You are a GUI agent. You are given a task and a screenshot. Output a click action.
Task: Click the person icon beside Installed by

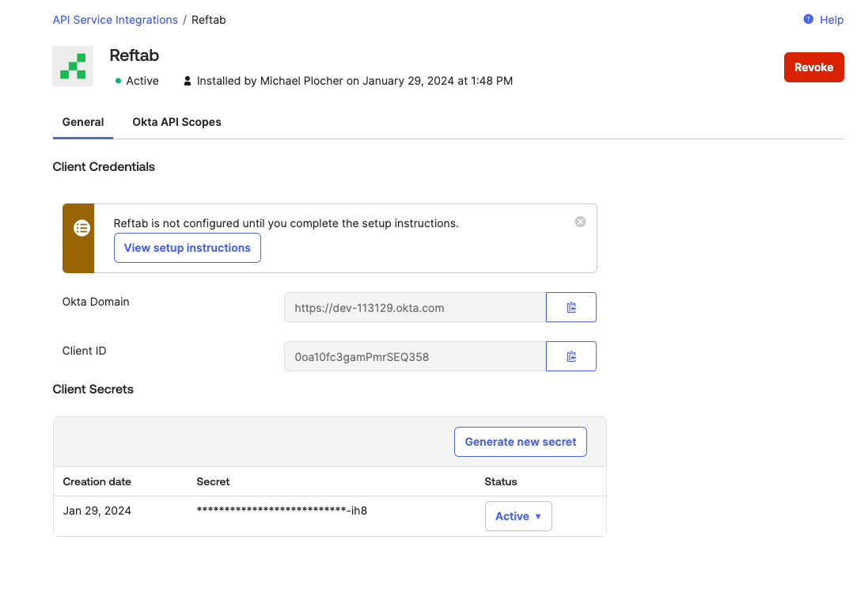(x=187, y=80)
